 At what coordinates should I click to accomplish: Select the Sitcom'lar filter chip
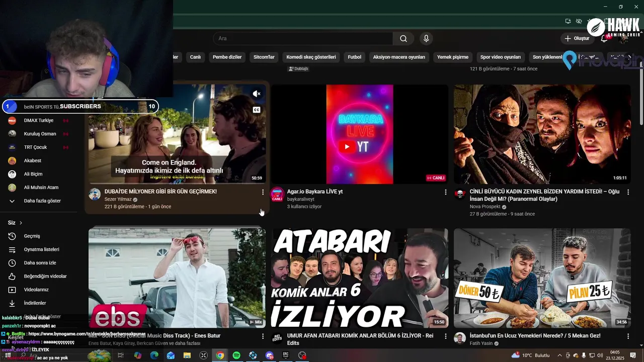coord(264,57)
